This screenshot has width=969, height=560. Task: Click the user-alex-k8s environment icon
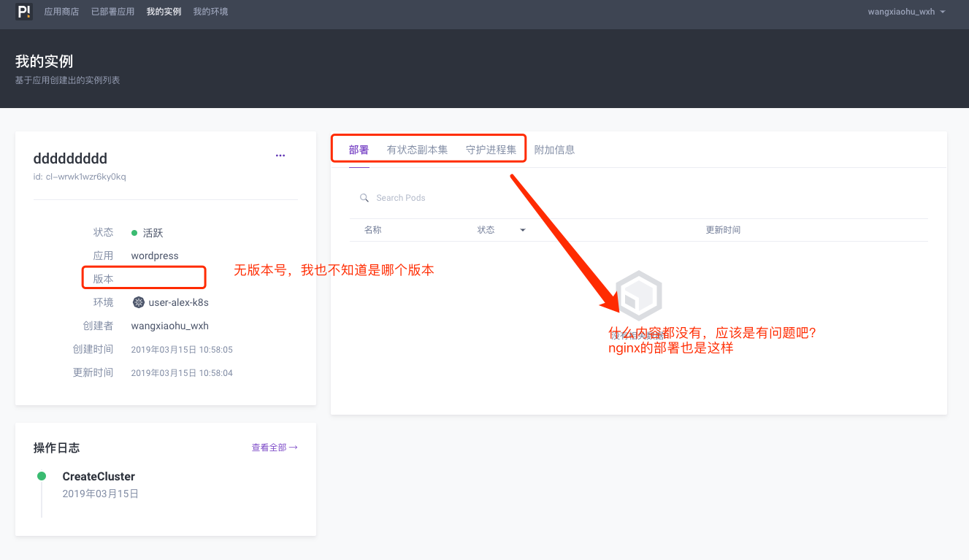[138, 302]
